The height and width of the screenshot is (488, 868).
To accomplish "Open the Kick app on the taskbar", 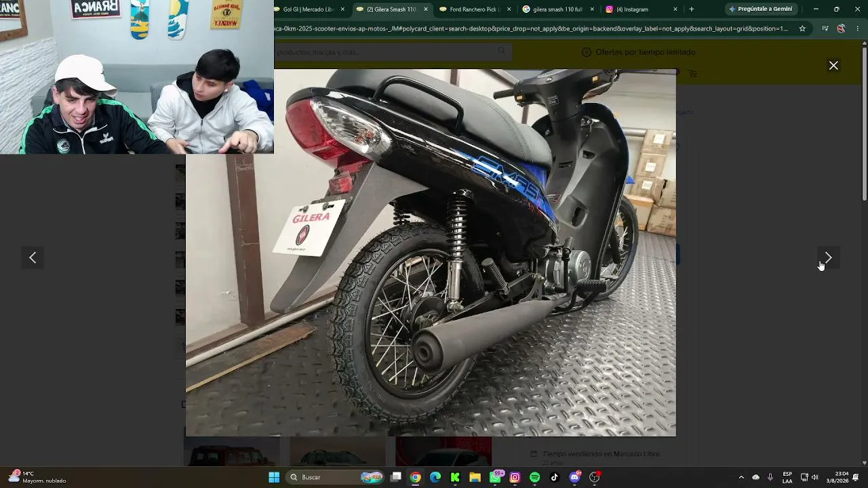I will pyautogui.click(x=455, y=477).
